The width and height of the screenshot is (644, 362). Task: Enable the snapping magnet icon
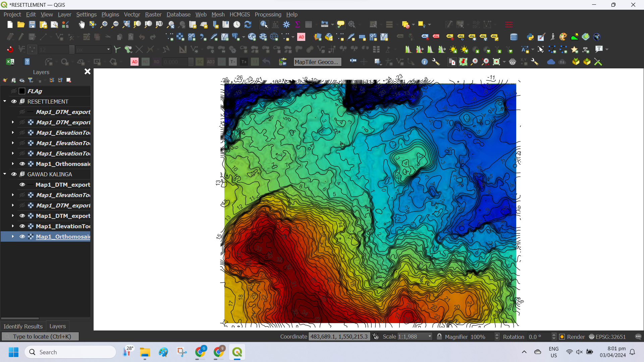point(10,50)
